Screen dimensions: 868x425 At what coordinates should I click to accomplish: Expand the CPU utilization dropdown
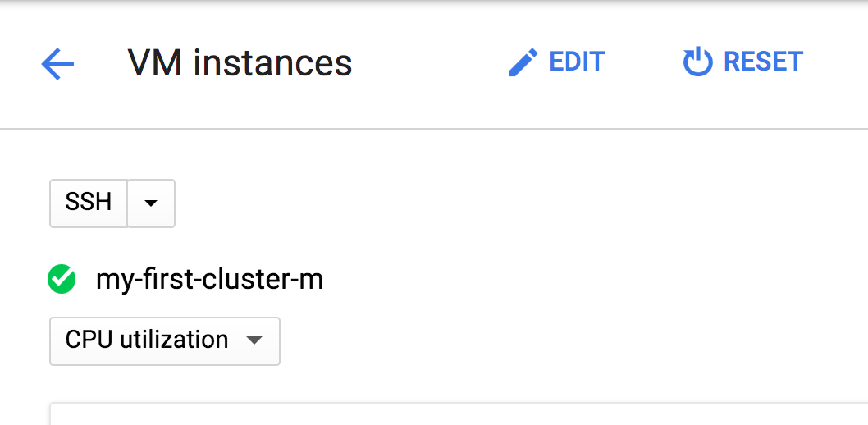pyautogui.click(x=165, y=340)
